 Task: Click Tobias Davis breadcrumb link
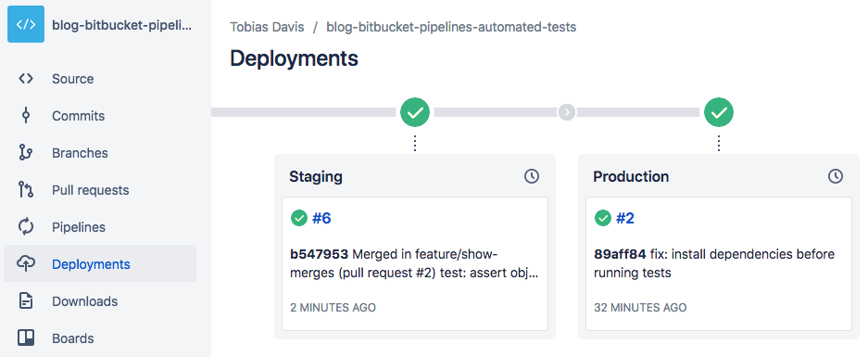[267, 27]
